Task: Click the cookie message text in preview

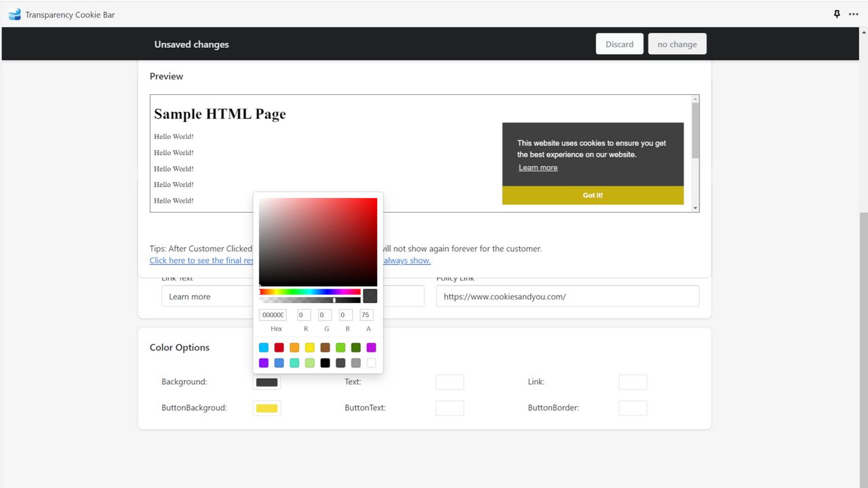Action: [591, 148]
